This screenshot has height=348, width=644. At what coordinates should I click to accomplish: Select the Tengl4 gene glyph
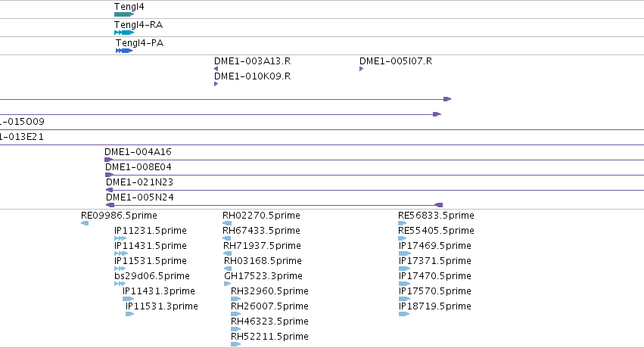124,14
